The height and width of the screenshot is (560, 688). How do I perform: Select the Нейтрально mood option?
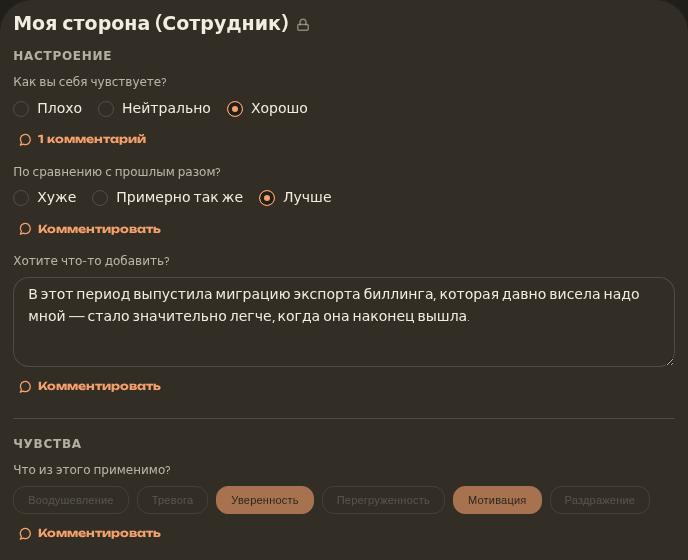(106, 109)
